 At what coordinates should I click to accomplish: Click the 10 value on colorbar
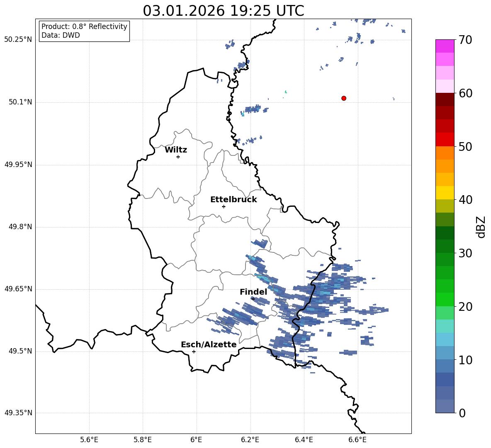pyautogui.click(x=465, y=360)
